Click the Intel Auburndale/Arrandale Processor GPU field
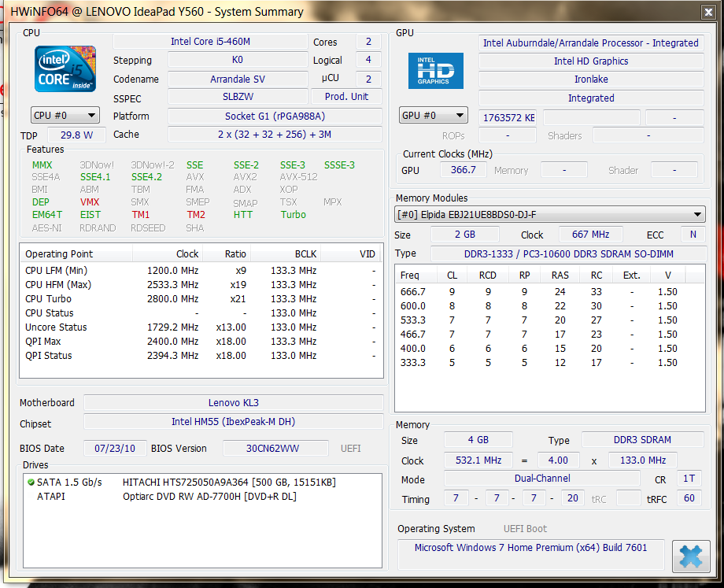724x588 pixels. [591, 43]
